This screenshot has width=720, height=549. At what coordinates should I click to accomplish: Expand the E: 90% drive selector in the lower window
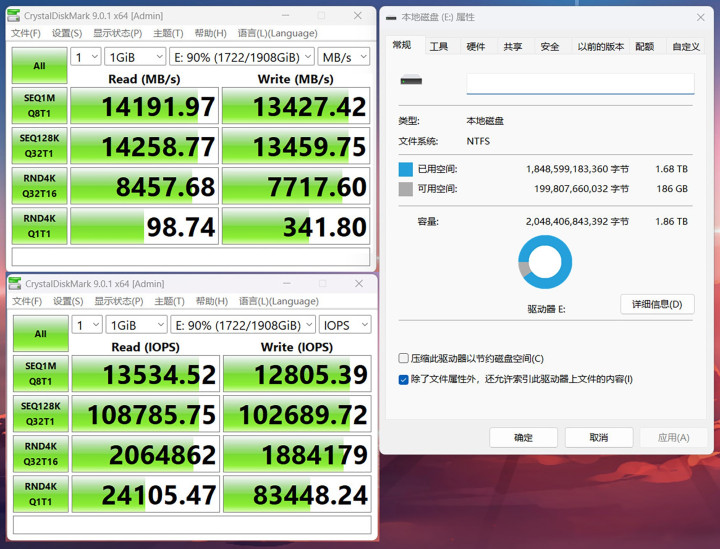242,325
